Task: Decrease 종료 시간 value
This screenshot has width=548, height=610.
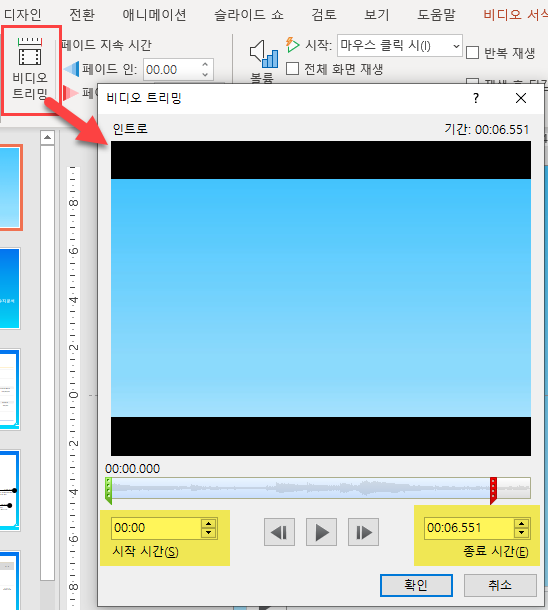Action: click(522, 533)
